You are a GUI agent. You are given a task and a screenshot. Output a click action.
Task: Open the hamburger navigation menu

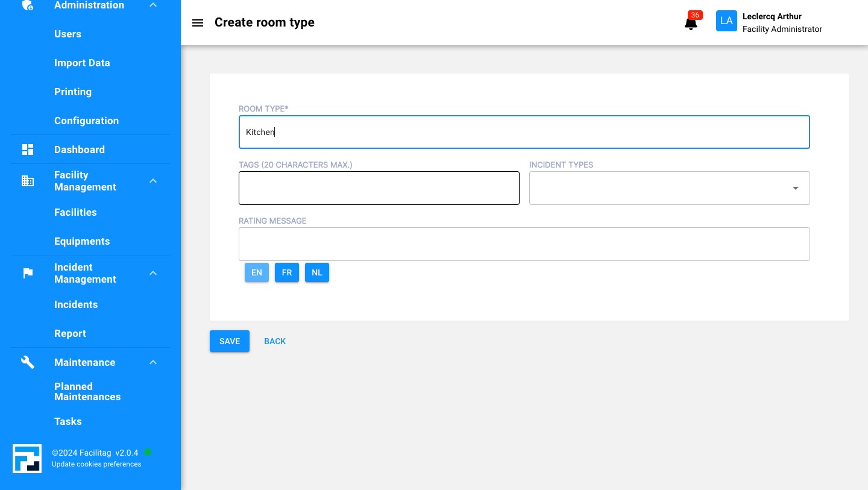coord(198,23)
